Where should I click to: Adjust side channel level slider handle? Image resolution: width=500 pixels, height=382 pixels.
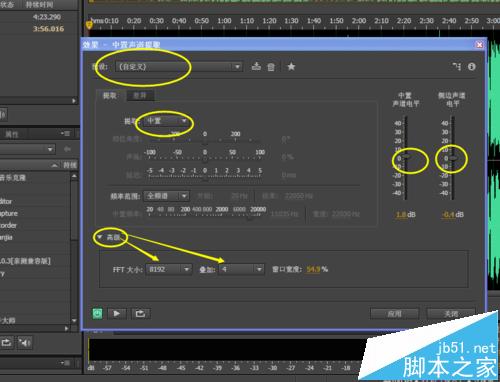pos(453,158)
